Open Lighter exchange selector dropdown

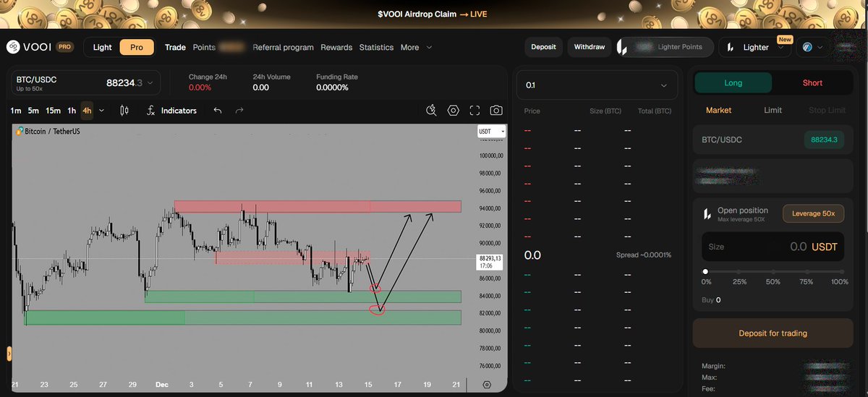point(756,48)
